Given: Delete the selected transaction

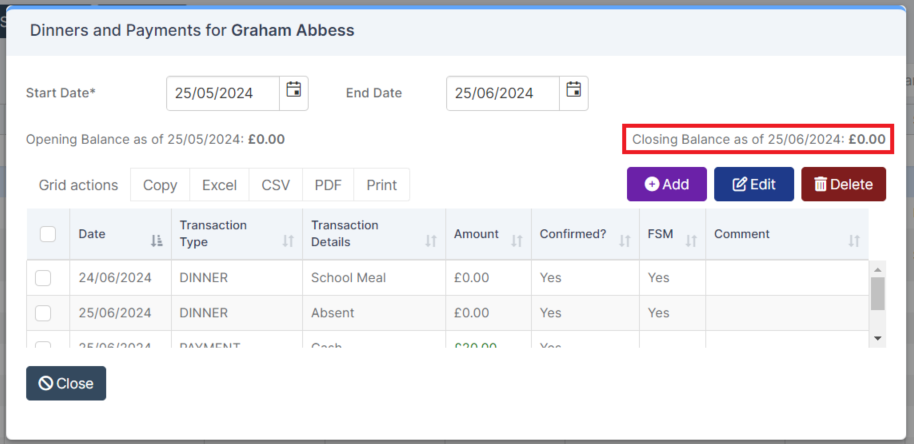Looking at the screenshot, I should (843, 184).
